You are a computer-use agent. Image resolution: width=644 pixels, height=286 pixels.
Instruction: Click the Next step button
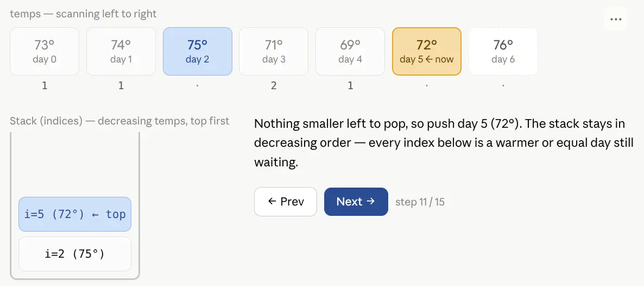point(356,202)
